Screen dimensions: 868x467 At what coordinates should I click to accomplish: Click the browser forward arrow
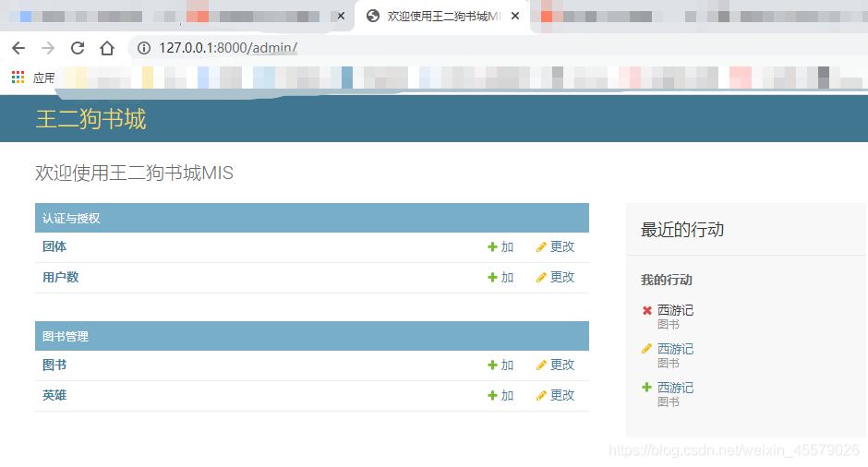(x=48, y=48)
